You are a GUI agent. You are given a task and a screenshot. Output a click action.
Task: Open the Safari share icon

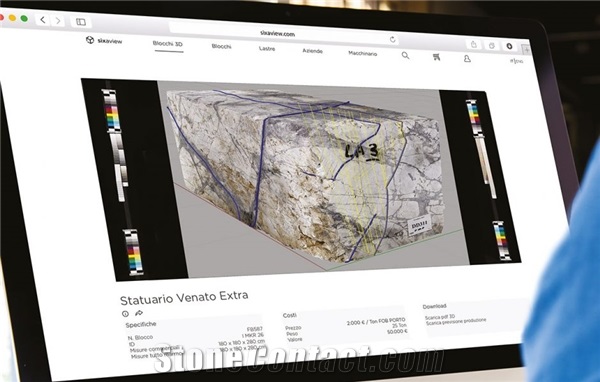click(474, 44)
